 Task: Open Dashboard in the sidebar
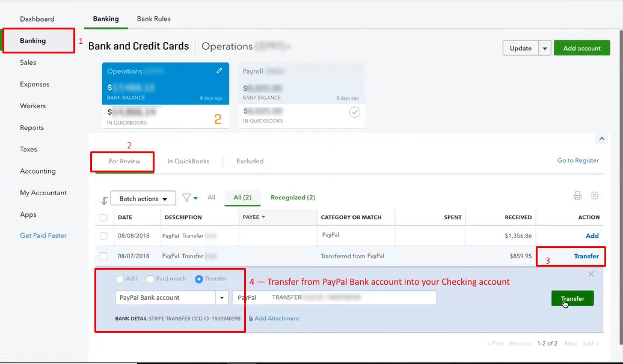click(x=37, y=19)
